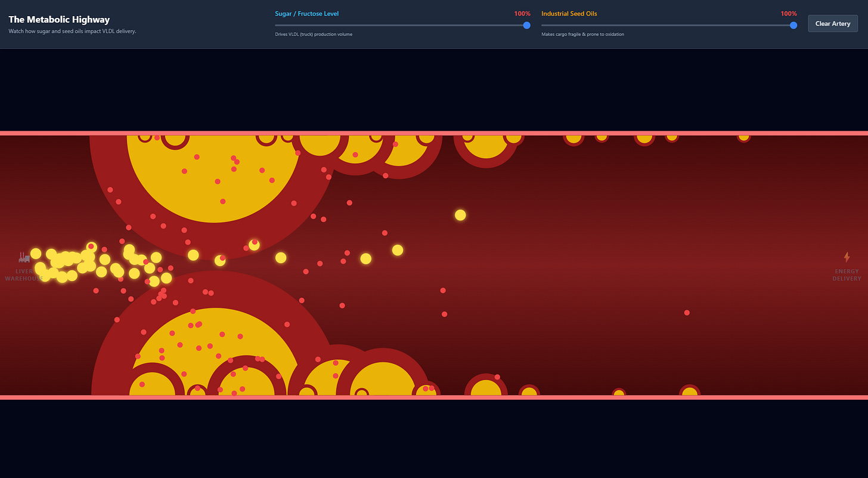Click "Makes cargo fragile & prone to oxidation" hint

(583, 35)
